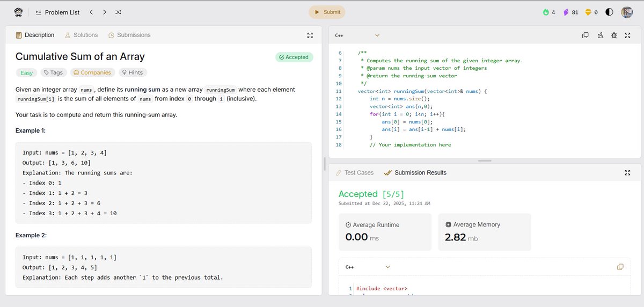Open the C++ language dropdown in editor
The image size is (644, 307).
pos(357,35)
